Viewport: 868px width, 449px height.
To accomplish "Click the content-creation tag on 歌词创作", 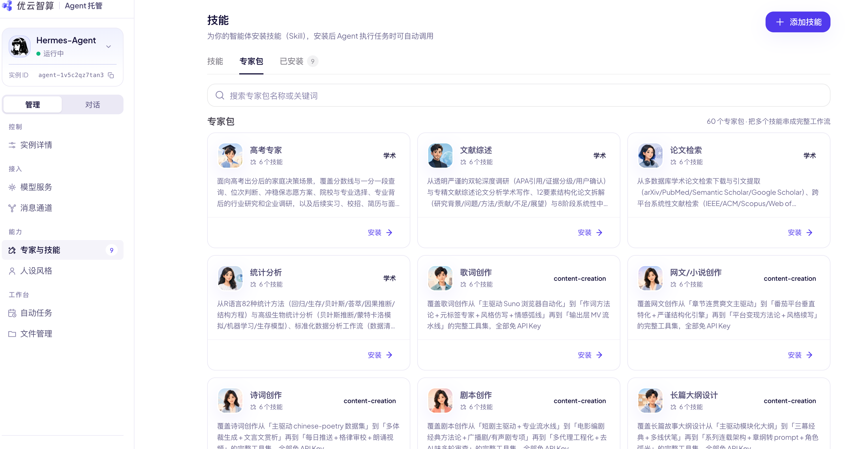I will [x=579, y=278].
